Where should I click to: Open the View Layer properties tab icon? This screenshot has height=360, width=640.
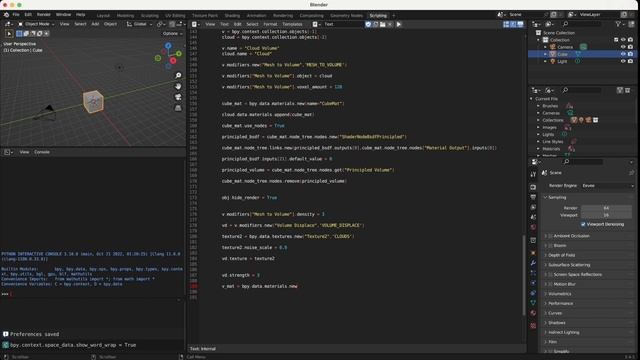click(x=533, y=207)
